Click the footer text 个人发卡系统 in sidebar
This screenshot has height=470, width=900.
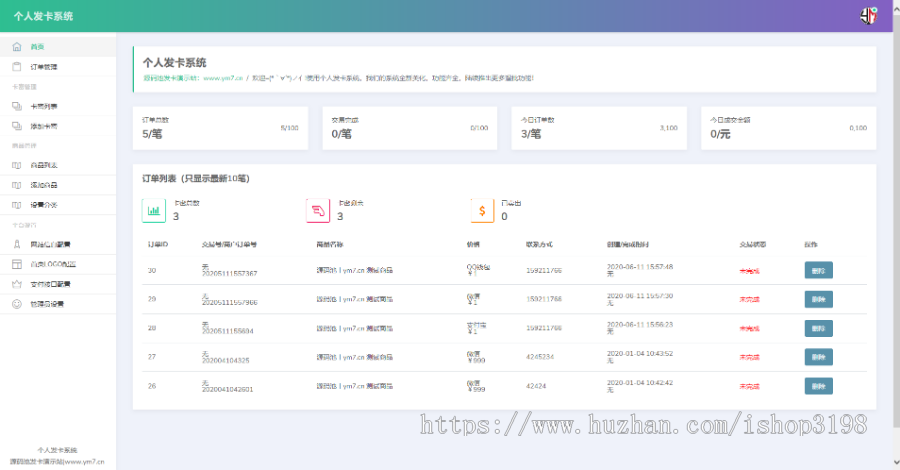[57, 450]
